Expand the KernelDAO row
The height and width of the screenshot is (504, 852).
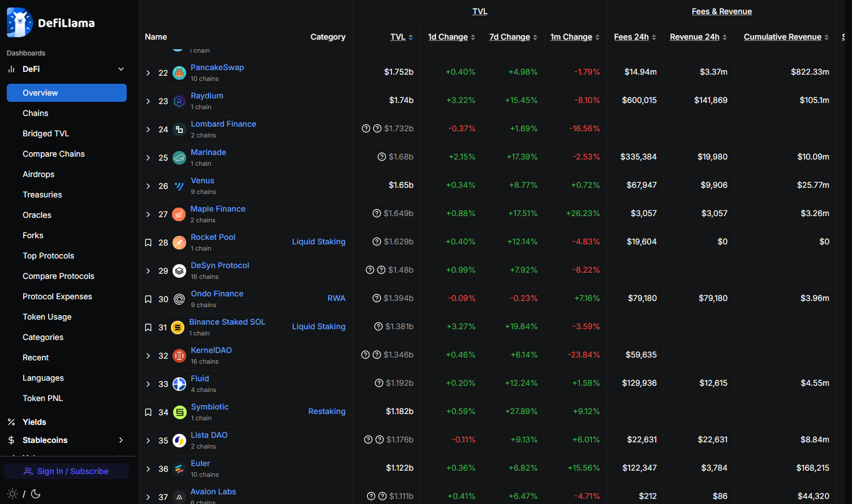(148, 356)
